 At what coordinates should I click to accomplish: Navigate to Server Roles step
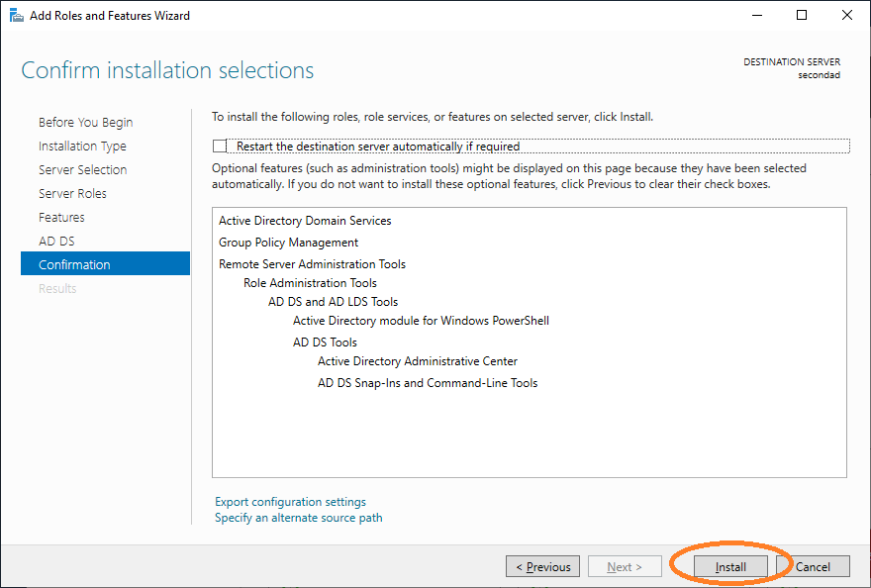click(72, 194)
